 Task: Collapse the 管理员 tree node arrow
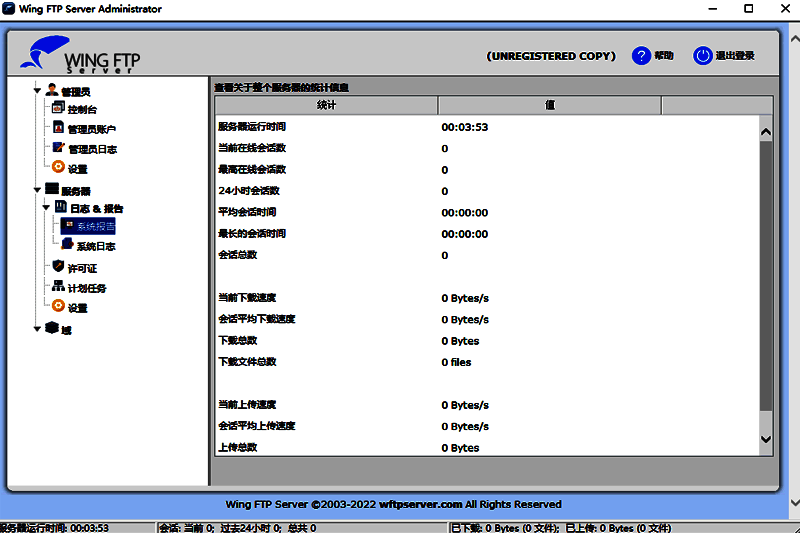pyautogui.click(x=37, y=91)
